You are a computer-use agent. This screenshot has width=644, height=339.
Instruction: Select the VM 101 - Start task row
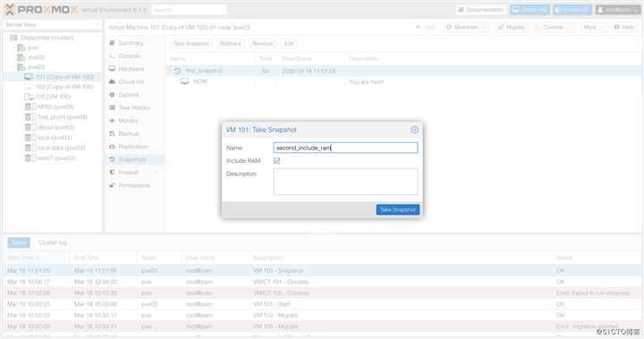(322, 304)
